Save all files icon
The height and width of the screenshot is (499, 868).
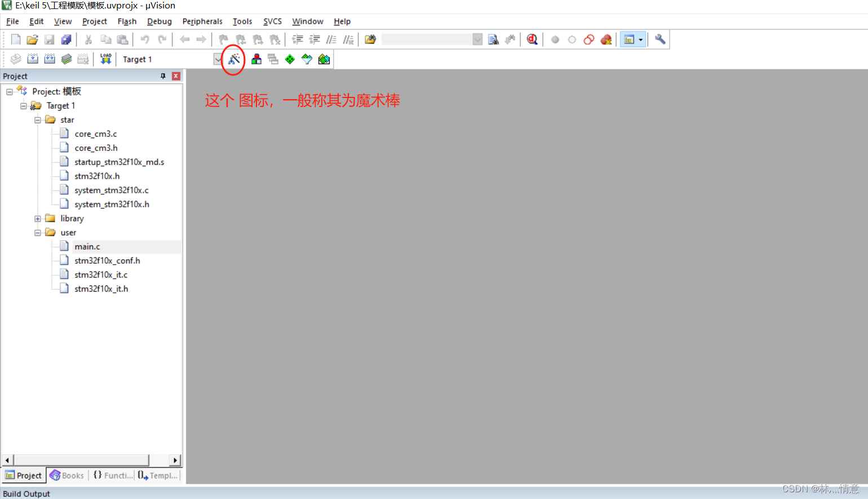coord(67,39)
